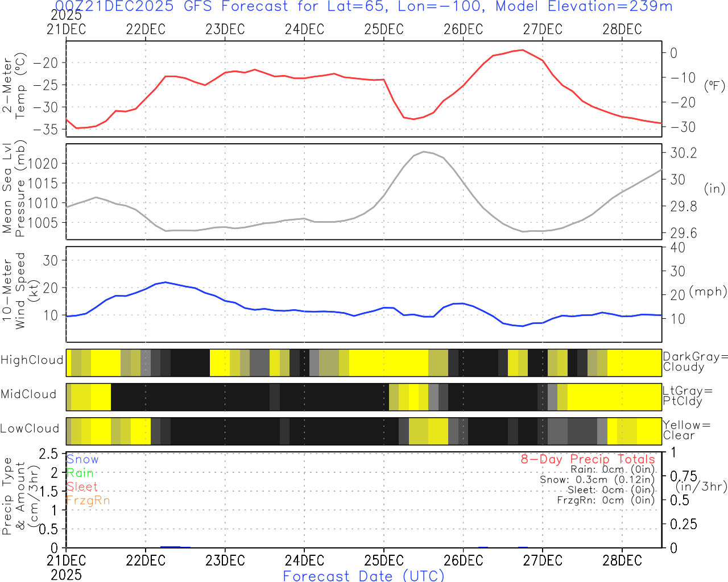Screen dimensions: 728x582
Task: Click the 8-Day Precip Totals heading
Action: (588, 459)
